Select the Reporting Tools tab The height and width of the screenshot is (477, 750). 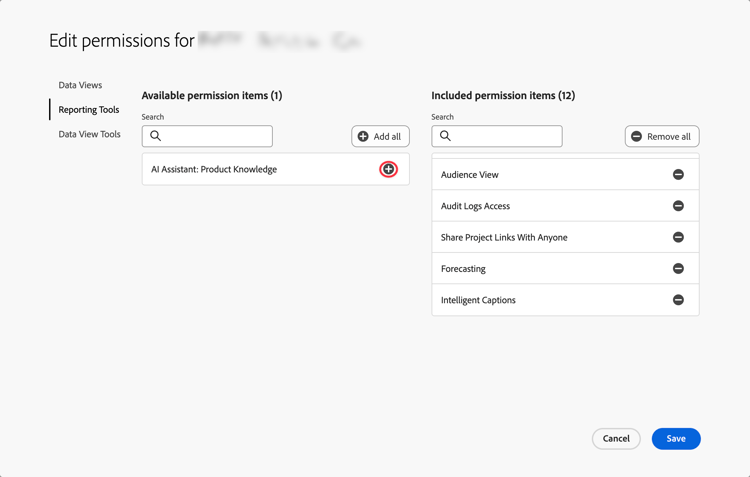click(x=88, y=110)
